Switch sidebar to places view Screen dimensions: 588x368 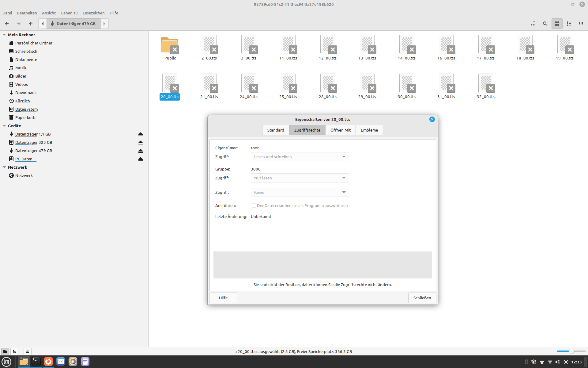[x=5, y=351]
